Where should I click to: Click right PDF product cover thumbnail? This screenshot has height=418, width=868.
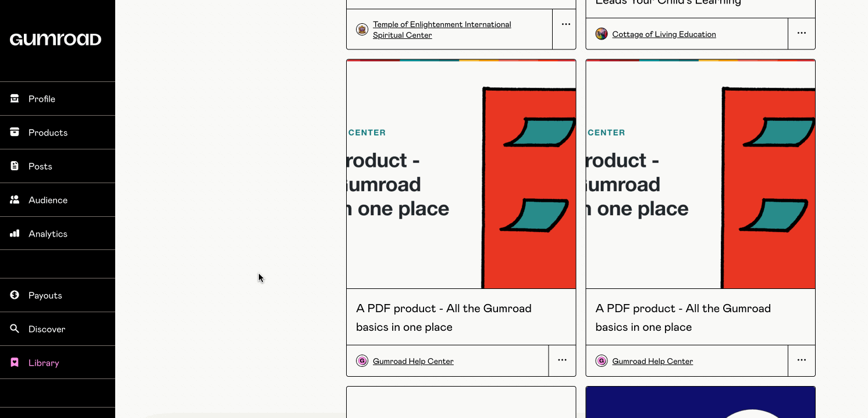pyautogui.click(x=700, y=174)
